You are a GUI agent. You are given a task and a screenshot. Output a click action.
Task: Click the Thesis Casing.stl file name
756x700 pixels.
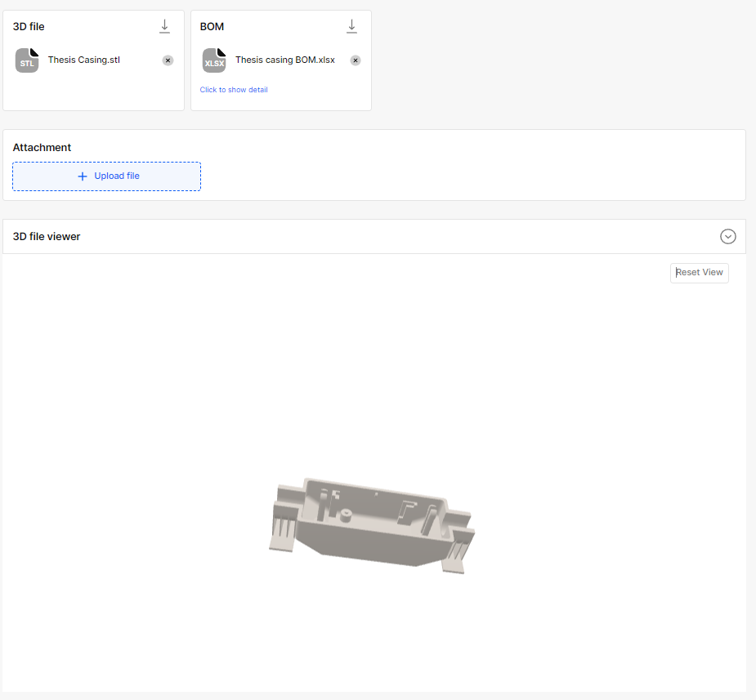coord(84,60)
